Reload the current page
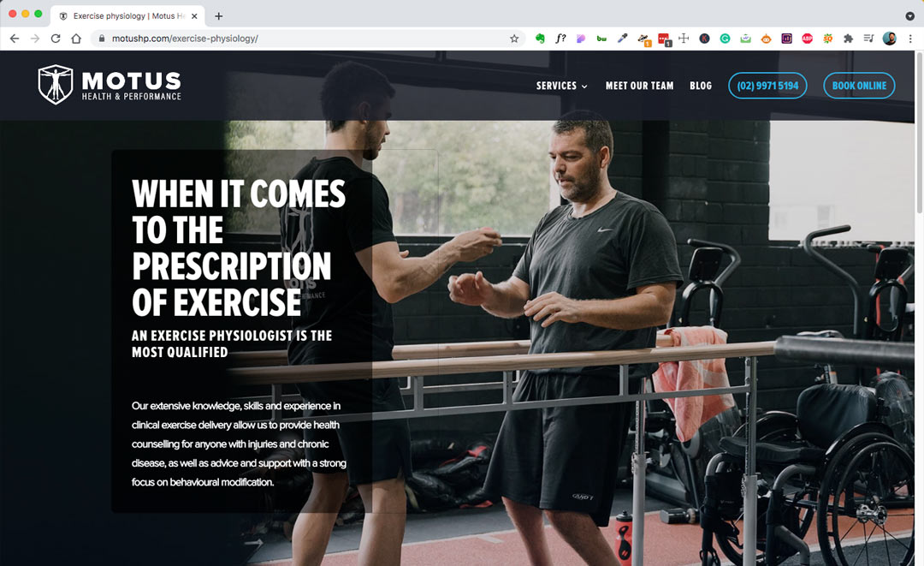This screenshot has height=566, width=924. (x=56, y=39)
